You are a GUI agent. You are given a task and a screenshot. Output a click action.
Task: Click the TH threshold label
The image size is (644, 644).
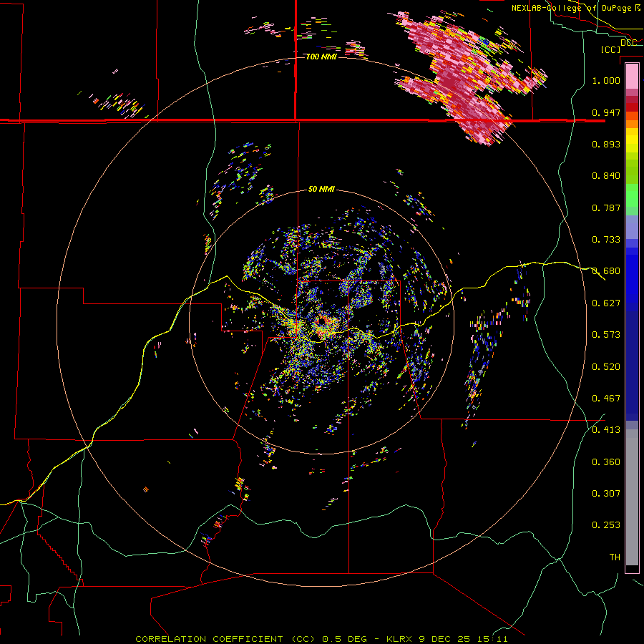coord(615,557)
